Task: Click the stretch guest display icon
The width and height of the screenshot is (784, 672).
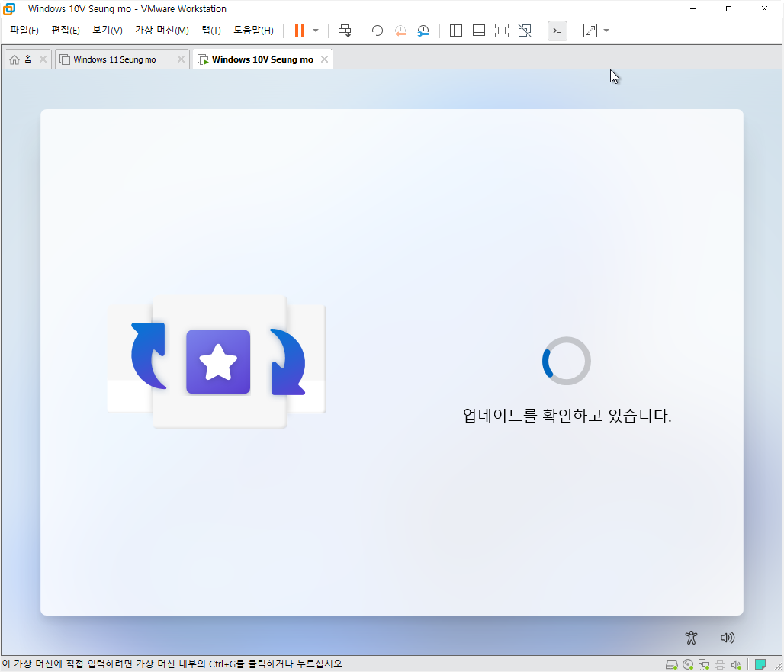Action: coord(590,31)
